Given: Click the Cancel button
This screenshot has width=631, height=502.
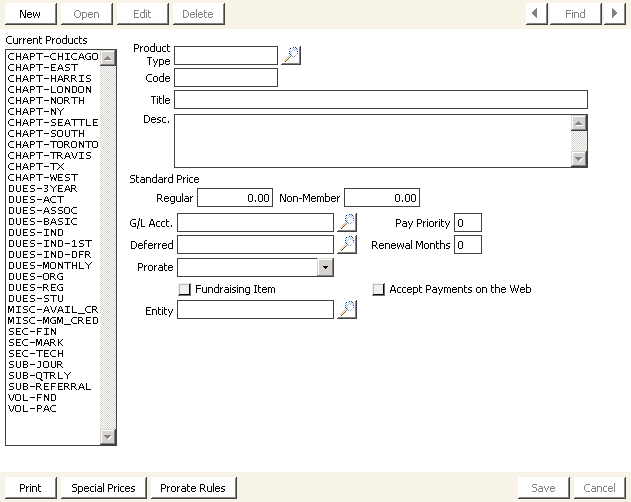Looking at the screenshot, I should click(600, 488).
